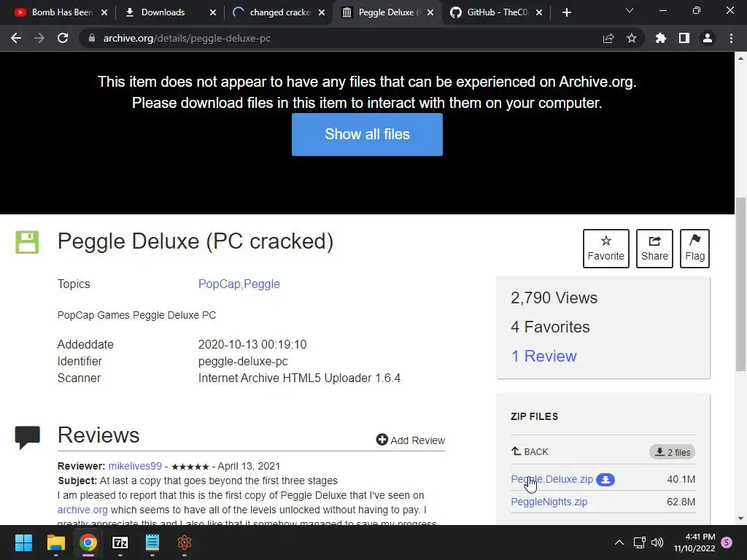Viewport: 747px width, 560px height.
Task: Click the 2,790 Views text
Action: coord(554,298)
